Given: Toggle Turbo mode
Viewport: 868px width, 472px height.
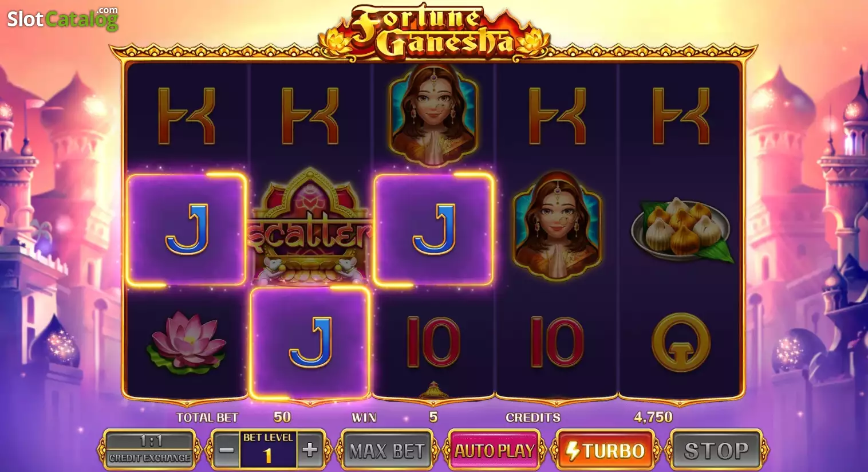Looking at the screenshot, I should 605,451.
